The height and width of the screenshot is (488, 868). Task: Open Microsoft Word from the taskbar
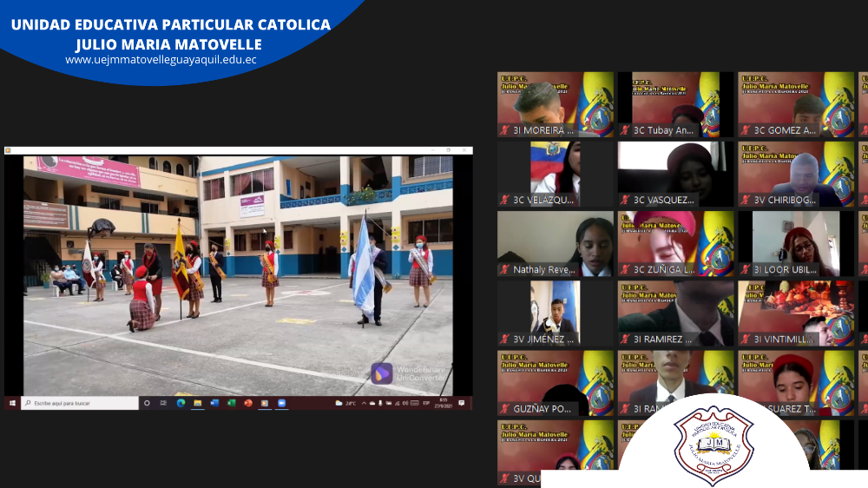coord(214,403)
